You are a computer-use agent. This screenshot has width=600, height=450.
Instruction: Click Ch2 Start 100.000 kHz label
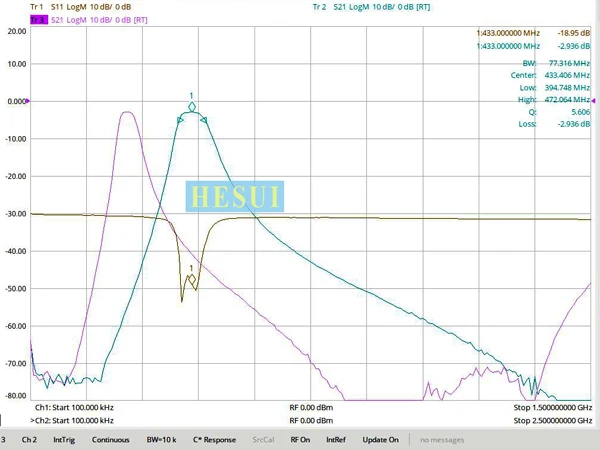pyautogui.click(x=72, y=421)
